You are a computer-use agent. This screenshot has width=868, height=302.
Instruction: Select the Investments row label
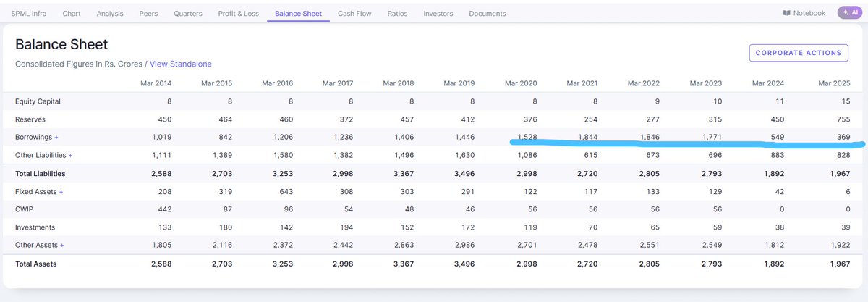35,227
